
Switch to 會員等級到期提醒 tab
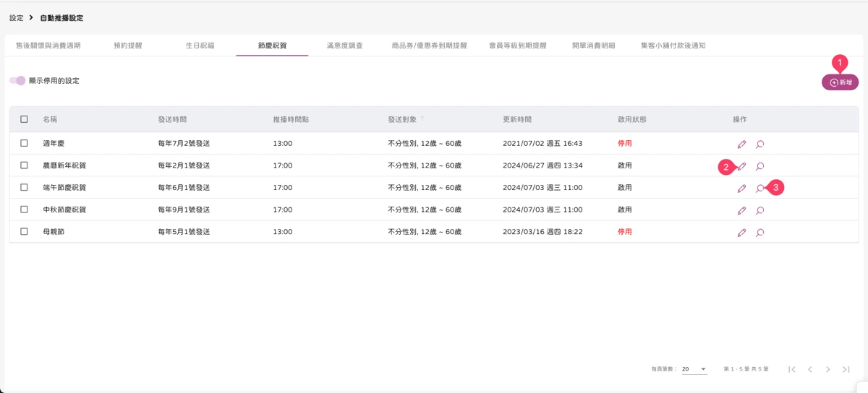518,46
